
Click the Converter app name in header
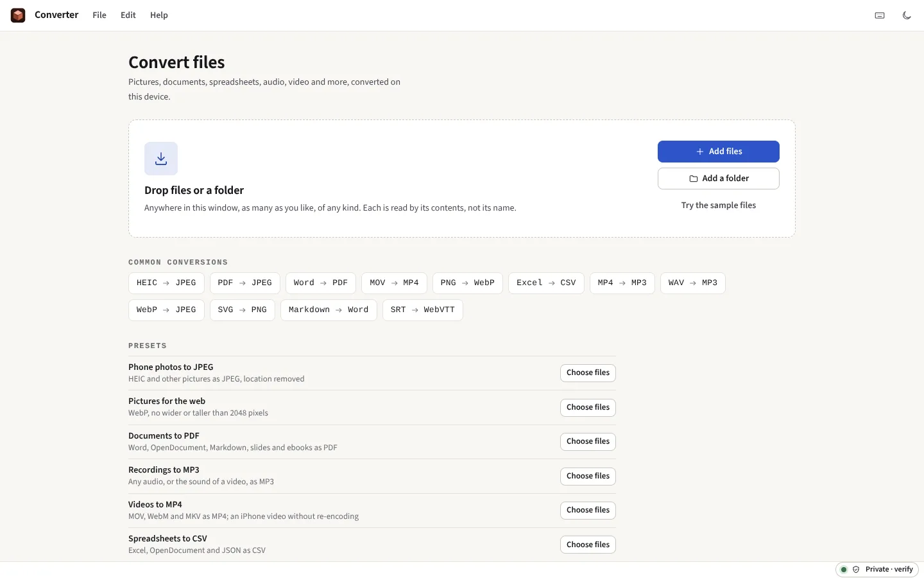tap(56, 15)
